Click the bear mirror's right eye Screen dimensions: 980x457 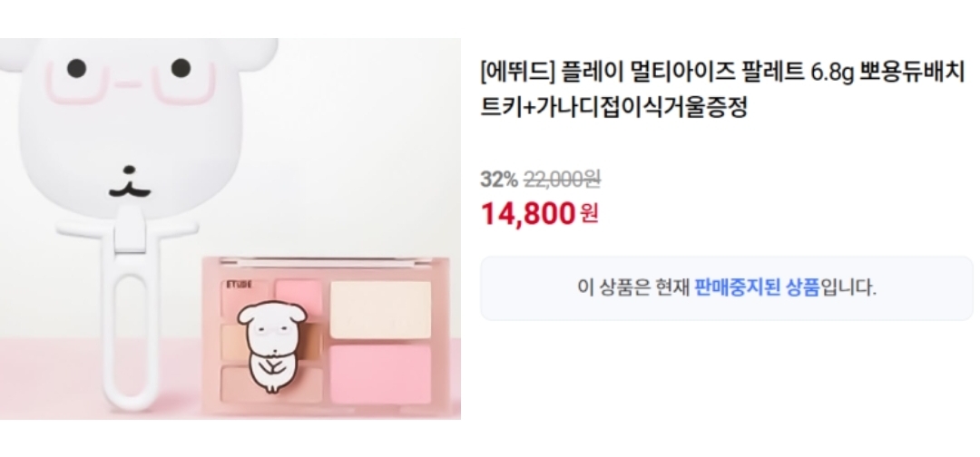[181, 67]
